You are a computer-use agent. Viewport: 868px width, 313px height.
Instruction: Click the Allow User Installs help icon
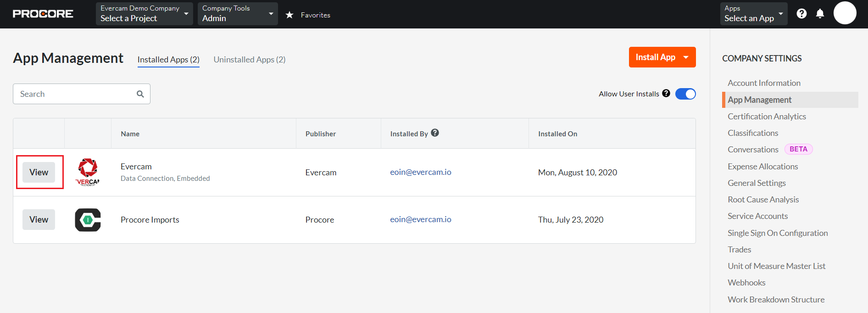point(666,93)
